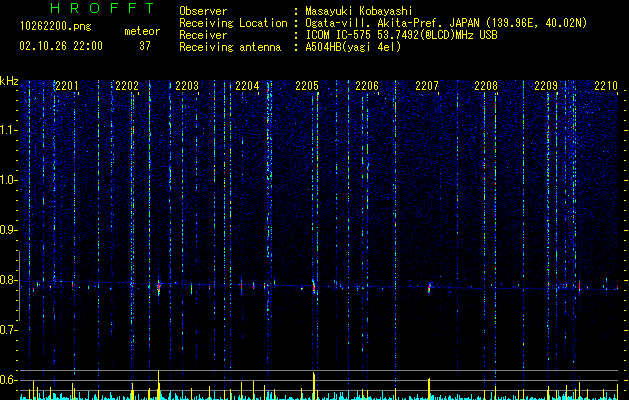Click the 0.8 kHz axis tick label
Viewport: 629px width, 400px height.
coord(8,280)
